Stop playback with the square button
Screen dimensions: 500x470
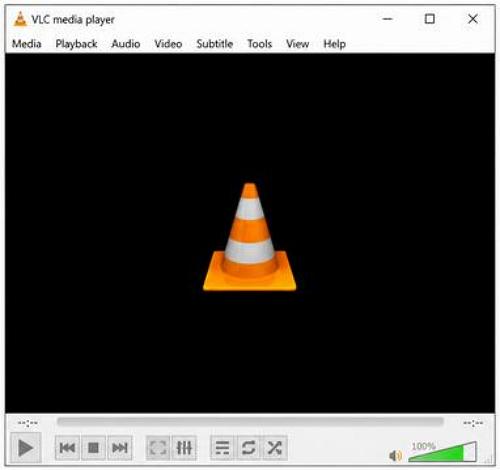93,448
